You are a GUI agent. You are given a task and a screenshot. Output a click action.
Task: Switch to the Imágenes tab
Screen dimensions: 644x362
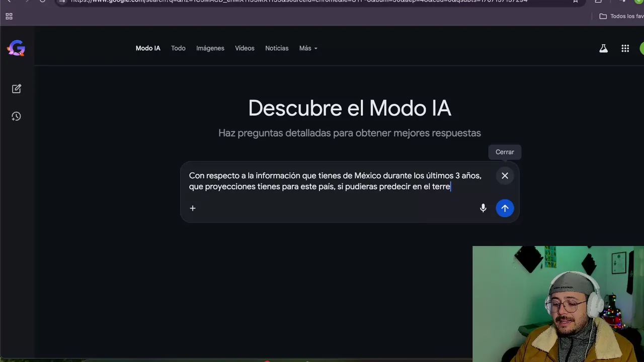click(210, 48)
